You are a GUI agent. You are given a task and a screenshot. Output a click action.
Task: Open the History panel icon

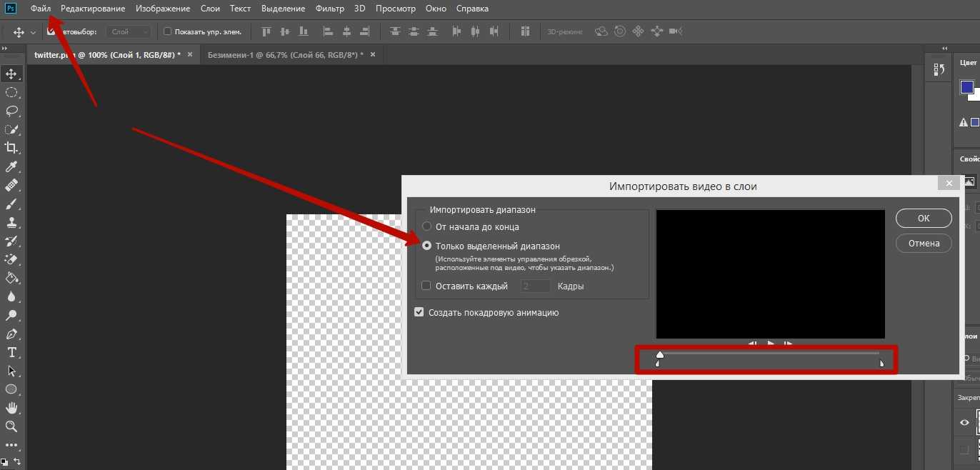(x=939, y=69)
